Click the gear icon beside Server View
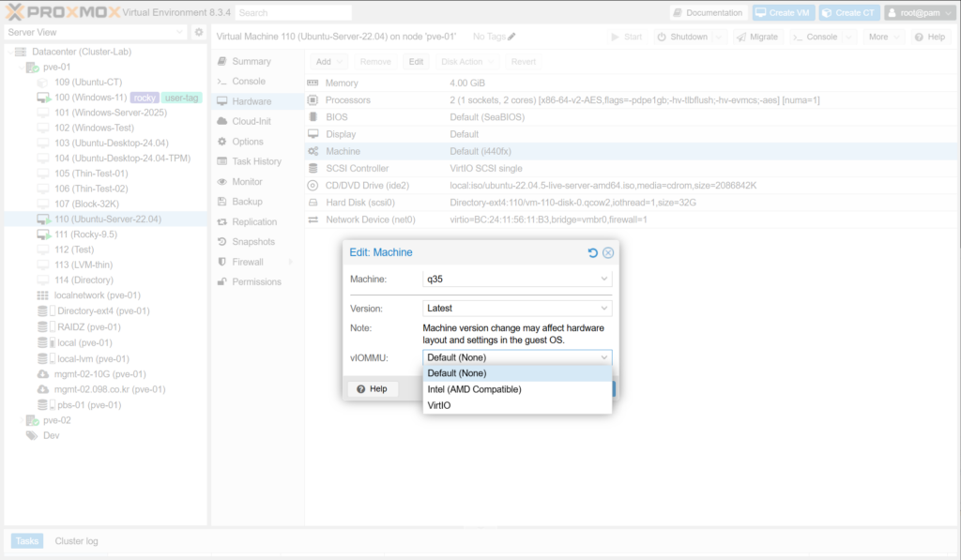 (199, 33)
